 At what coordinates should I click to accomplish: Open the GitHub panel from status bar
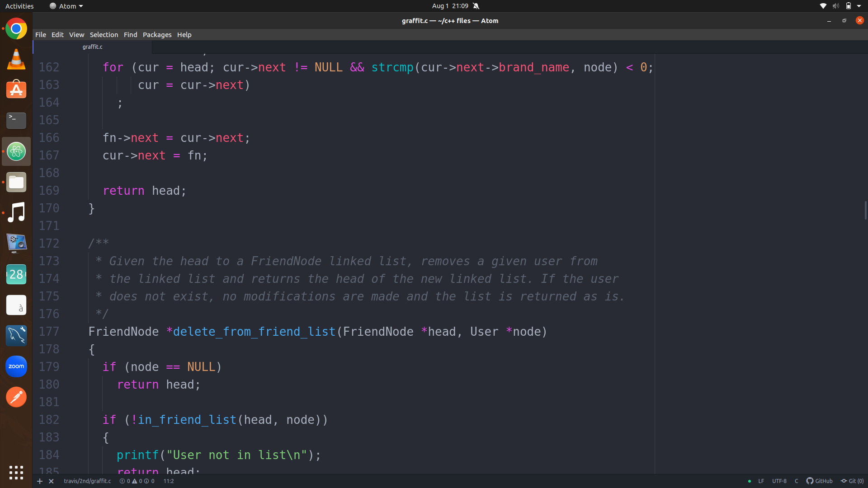tap(819, 481)
